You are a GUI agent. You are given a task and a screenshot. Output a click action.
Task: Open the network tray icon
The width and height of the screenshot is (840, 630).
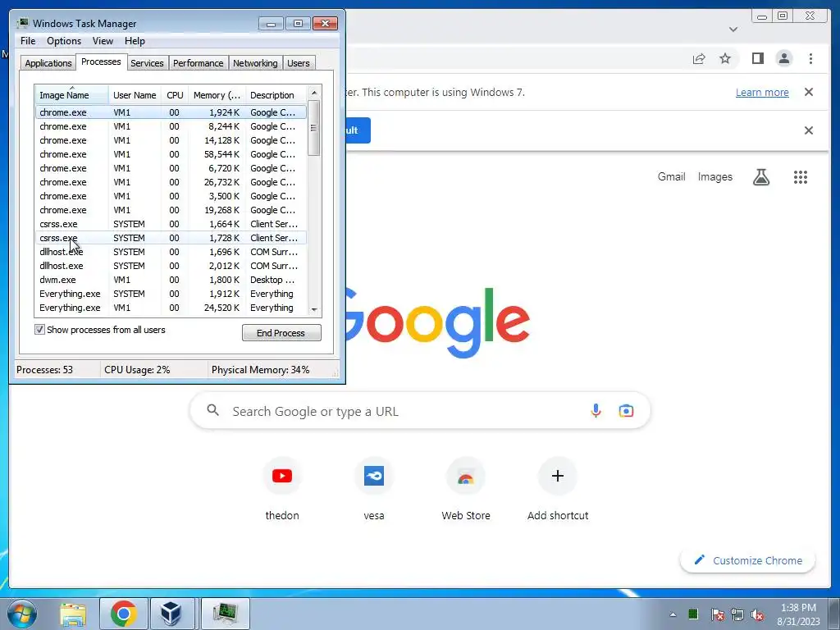[x=737, y=614]
